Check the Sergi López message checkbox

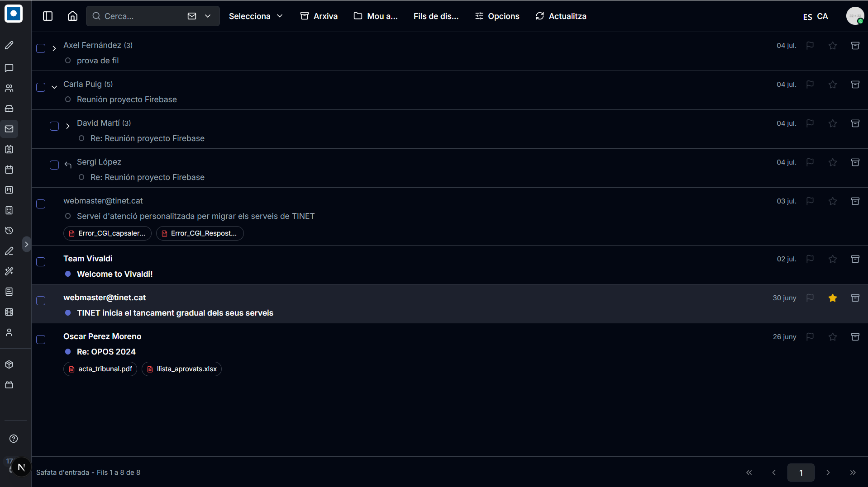[x=54, y=165]
